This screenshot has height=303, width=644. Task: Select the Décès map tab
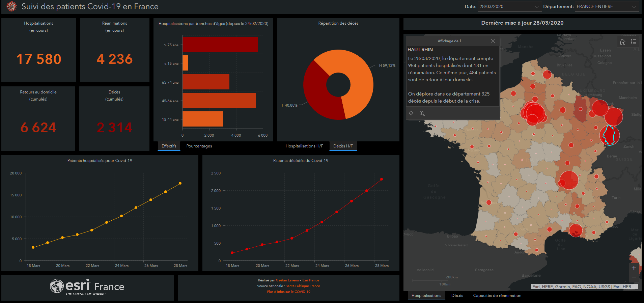pos(457,296)
